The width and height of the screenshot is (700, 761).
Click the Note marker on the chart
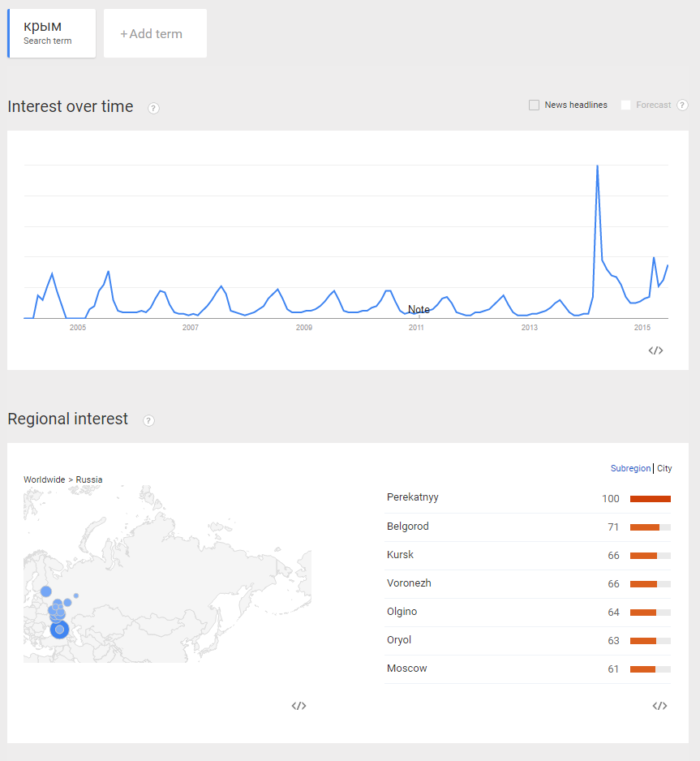point(419,310)
